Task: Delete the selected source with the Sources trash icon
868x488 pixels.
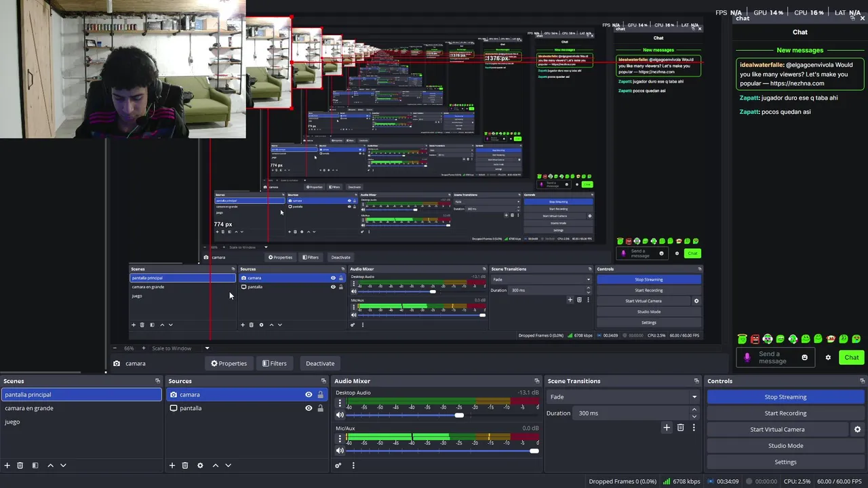Action: click(185, 466)
